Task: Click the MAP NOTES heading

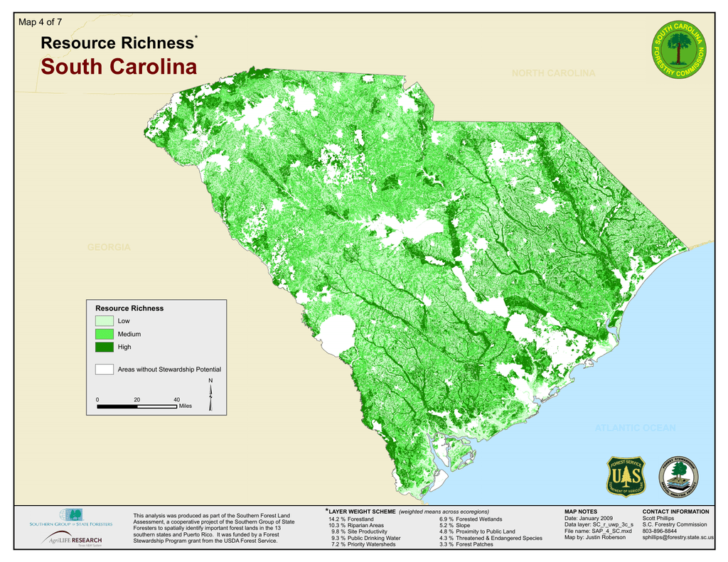Action: click(x=580, y=510)
